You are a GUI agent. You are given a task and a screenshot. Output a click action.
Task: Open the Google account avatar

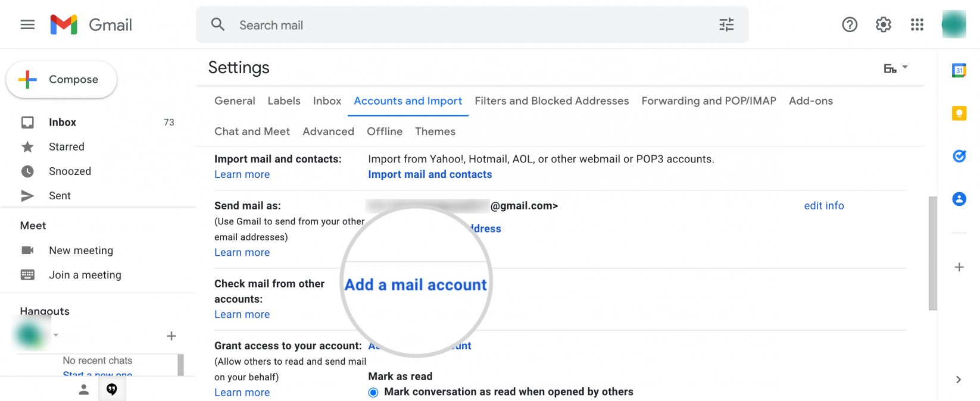point(954,24)
